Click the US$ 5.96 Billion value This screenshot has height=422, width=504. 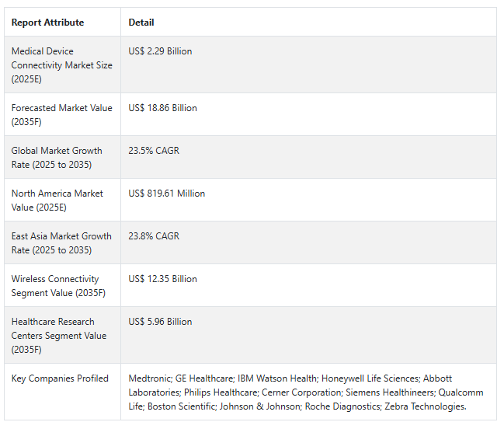coord(160,322)
